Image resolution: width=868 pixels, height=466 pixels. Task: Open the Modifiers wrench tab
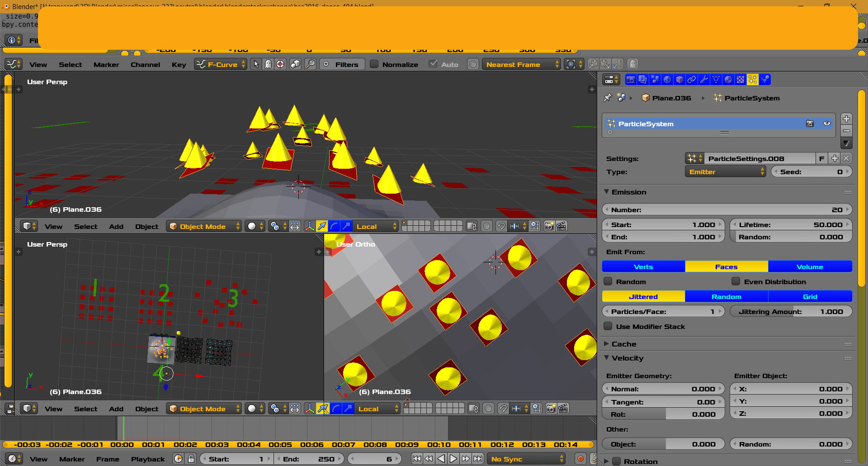tap(704, 80)
